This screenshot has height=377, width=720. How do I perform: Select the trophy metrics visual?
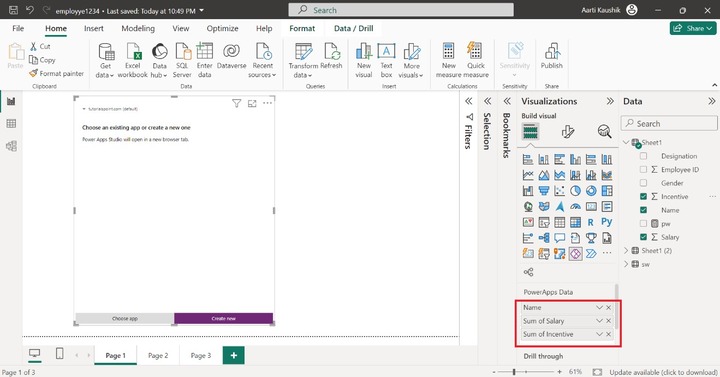[591, 238]
